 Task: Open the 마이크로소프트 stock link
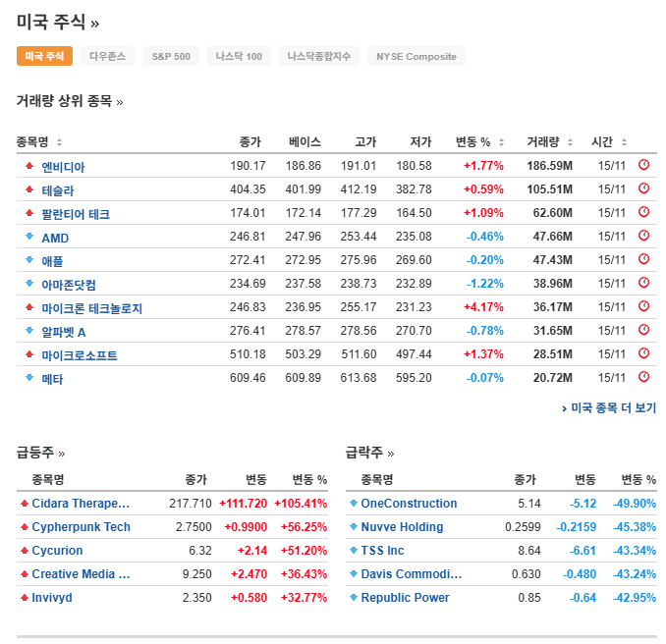[80, 355]
